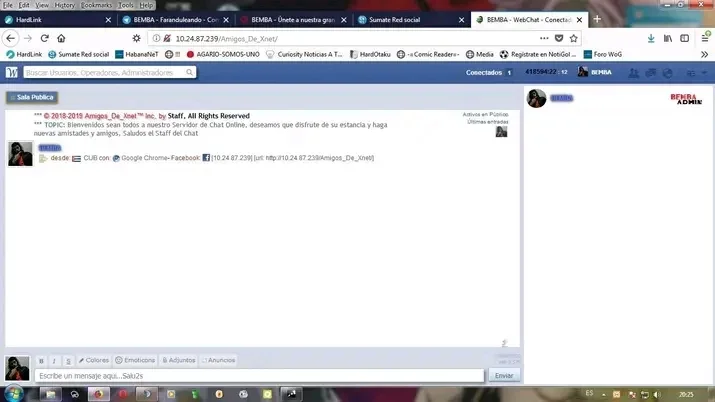Image resolution: width=715 pixels, height=402 pixels.
Task: Open the browser home page
Action: (61, 38)
